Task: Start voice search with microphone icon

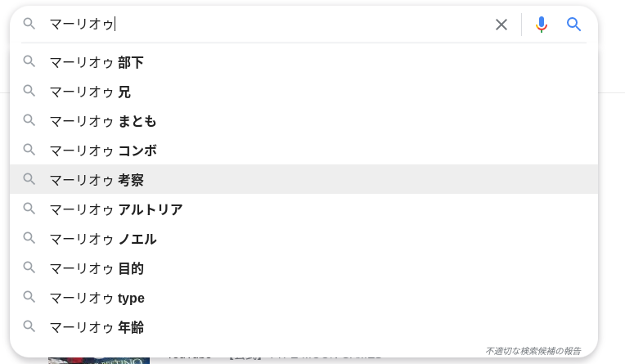Action: pyautogui.click(x=541, y=25)
